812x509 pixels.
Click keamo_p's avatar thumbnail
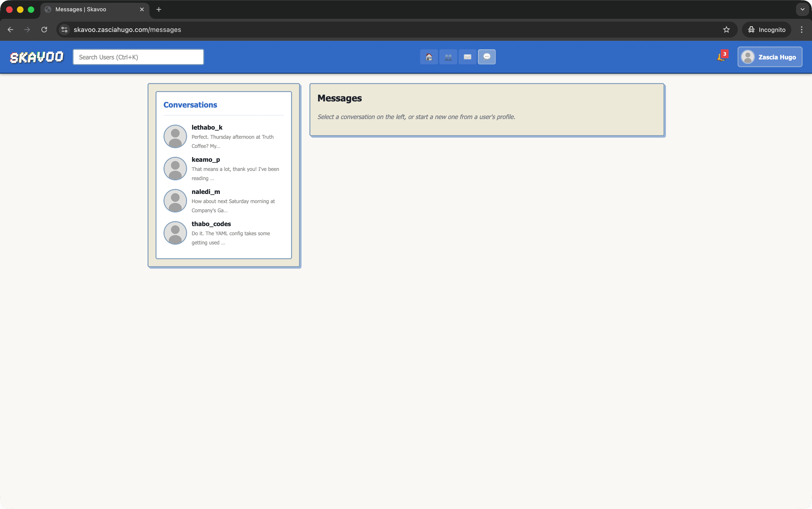(x=175, y=168)
